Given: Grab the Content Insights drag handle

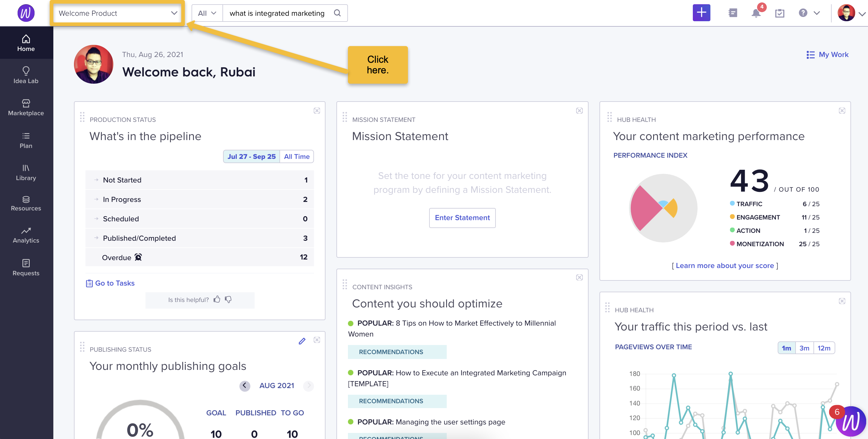Looking at the screenshot, I should 344,284.
